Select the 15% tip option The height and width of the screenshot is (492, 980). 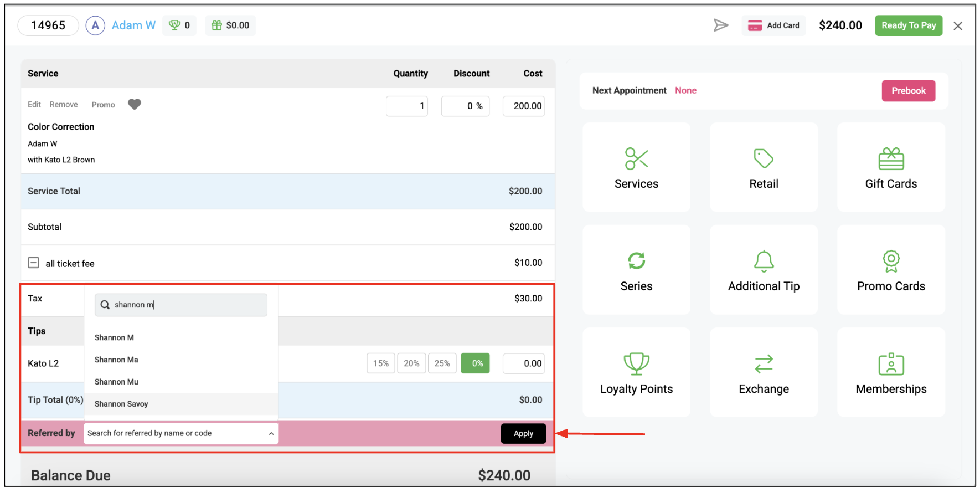(x=381, y=363)
